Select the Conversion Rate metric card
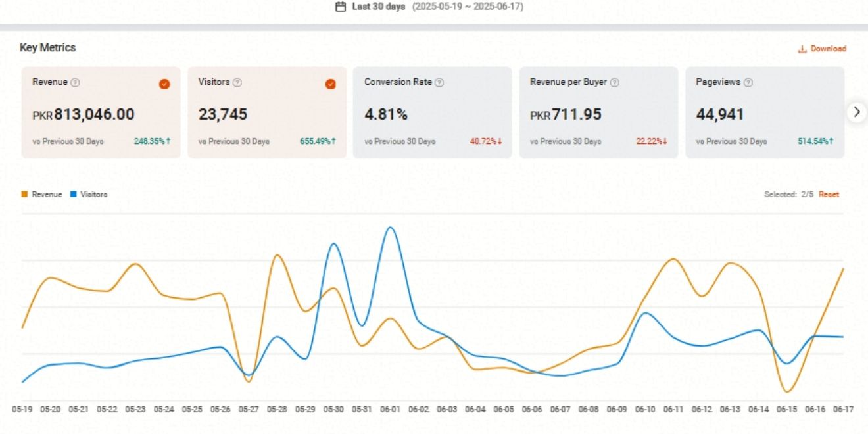The height and width of the screenshot is (434, 868). [432, 112]
